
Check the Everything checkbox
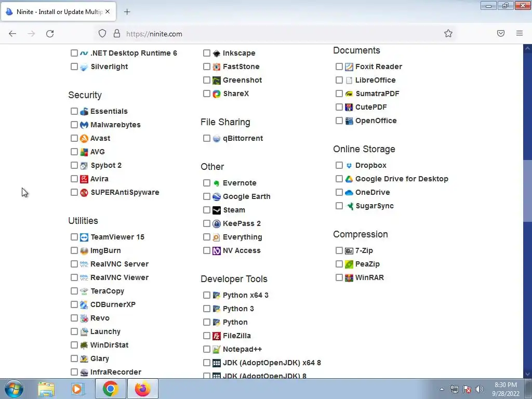207,237
